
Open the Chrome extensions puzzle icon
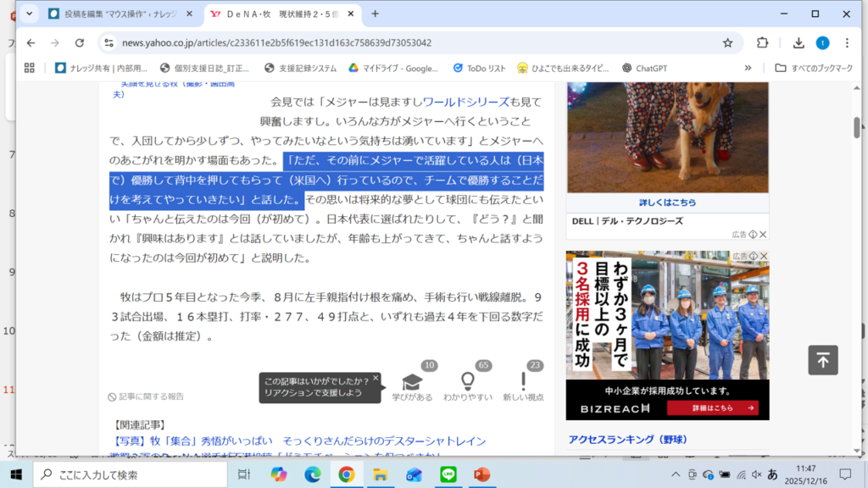pyautogui.click(x=762, y=43)
